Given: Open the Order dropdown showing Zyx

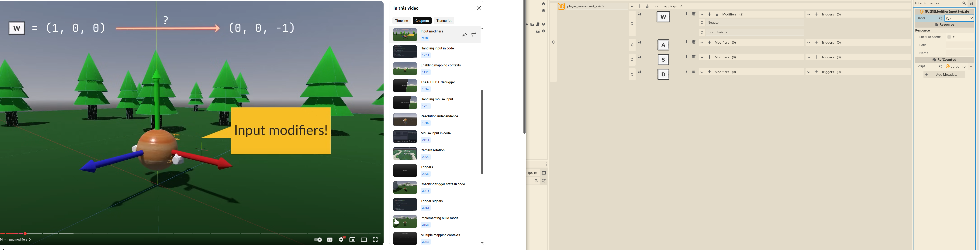Looking at the screenshot, I should (959, 18).
